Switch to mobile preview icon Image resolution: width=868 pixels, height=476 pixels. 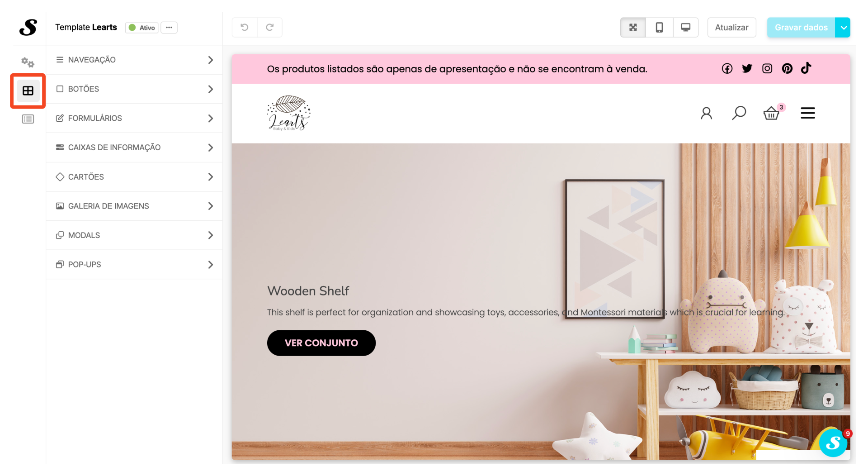pyautogui.click(x=659, y=27)
